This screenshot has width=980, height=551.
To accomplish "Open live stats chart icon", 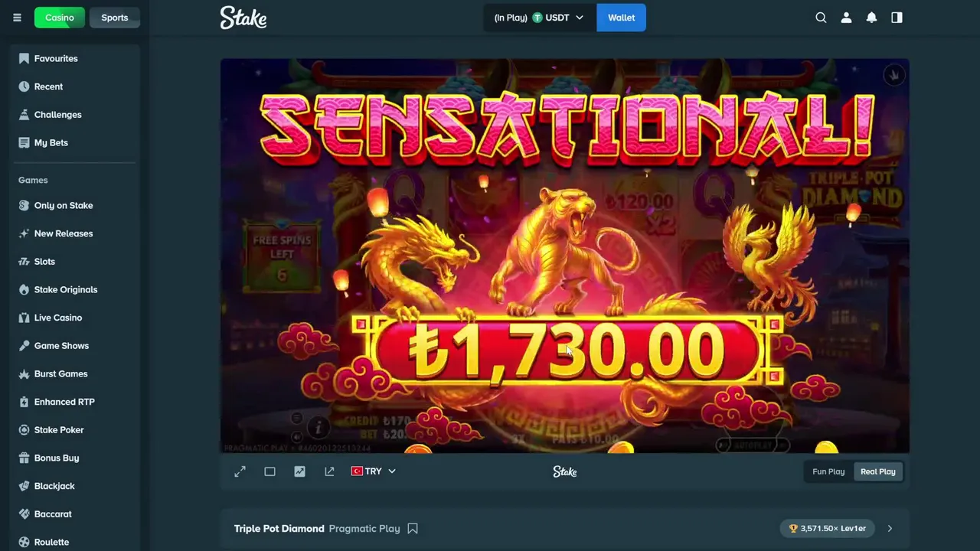I will tap(299, 471).
